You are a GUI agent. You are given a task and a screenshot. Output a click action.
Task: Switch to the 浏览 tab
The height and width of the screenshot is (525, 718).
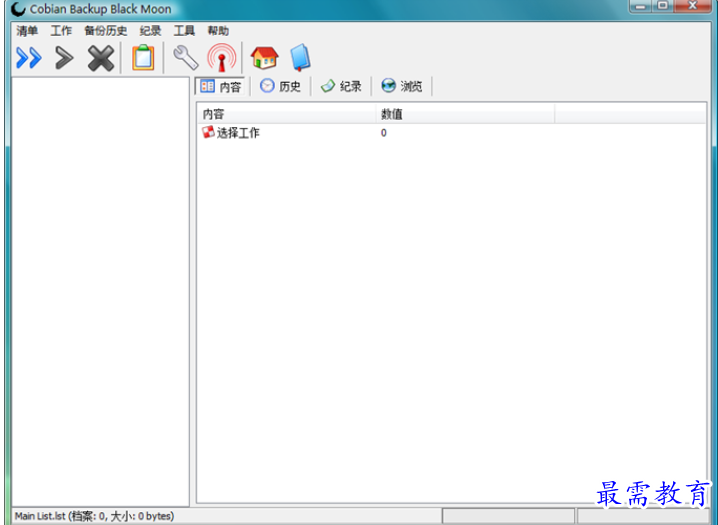click(402, 86)
